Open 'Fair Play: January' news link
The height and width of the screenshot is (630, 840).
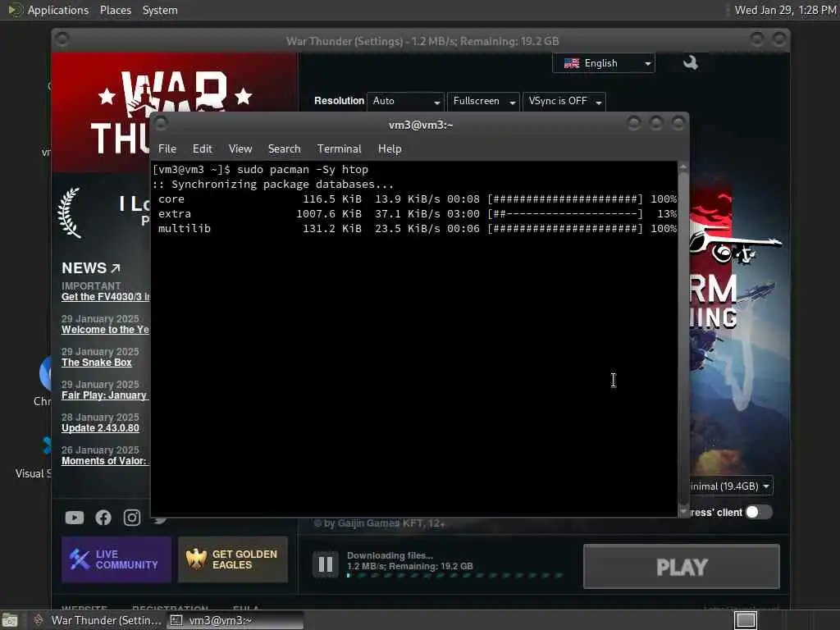pyautogui.click(x=104, y=395)
